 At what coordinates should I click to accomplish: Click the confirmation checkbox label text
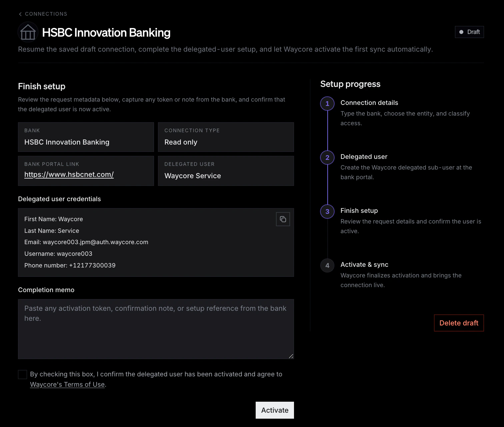click(156, 379)
